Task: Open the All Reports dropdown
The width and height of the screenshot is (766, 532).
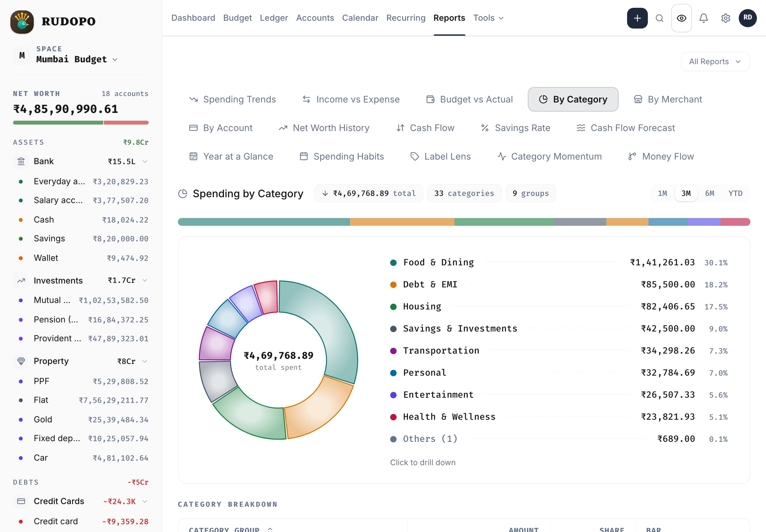Action: (x=715, y=62)
